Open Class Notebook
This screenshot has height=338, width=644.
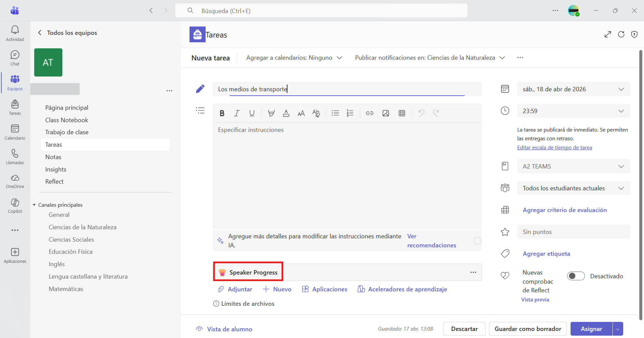pos(67,120)
